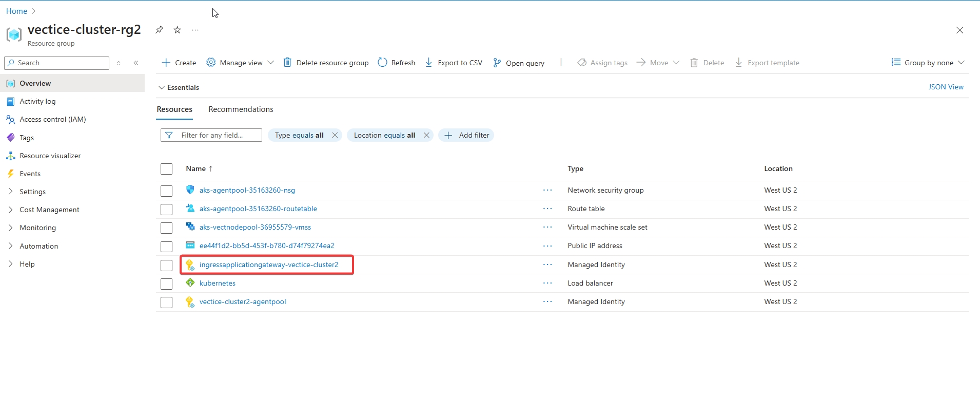
Task: Toggle the select-all resources checkbox
Action: [x=166, y=169]
